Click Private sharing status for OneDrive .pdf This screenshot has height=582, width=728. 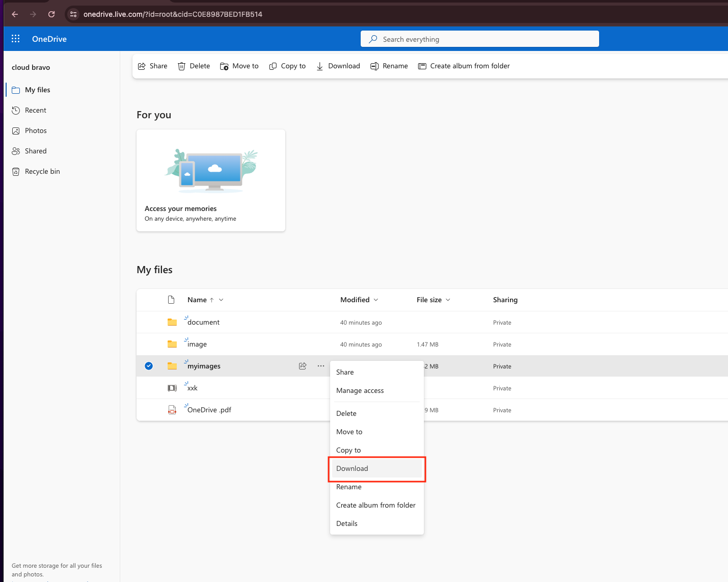502,410
